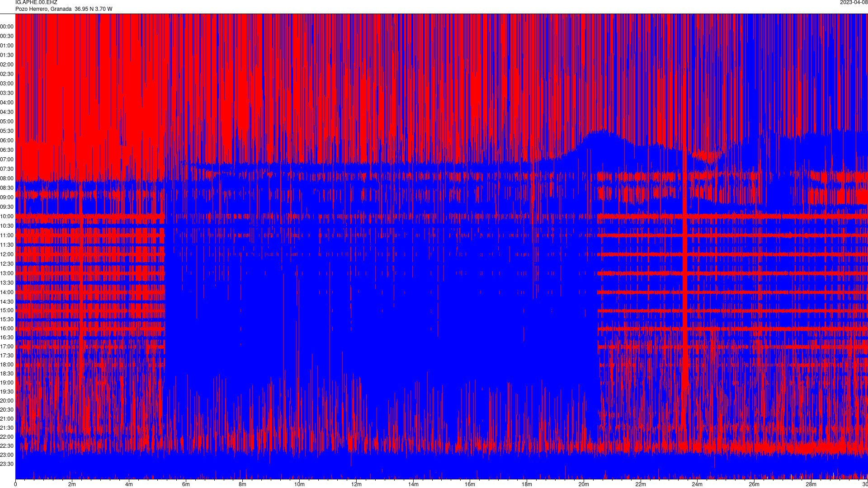Click the 10:30 row label
The height and width of the screenshot is (488, 868).
point(7,226)
